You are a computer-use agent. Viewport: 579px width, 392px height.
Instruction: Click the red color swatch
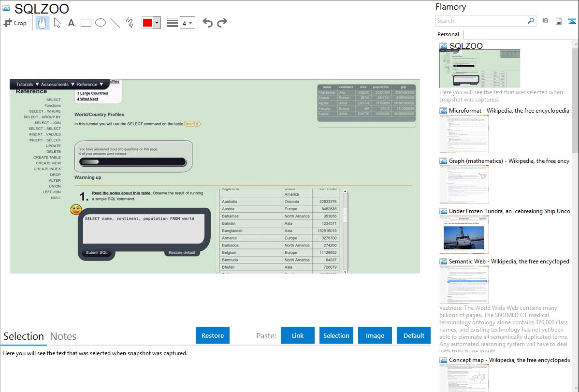[x=147, y=23]
